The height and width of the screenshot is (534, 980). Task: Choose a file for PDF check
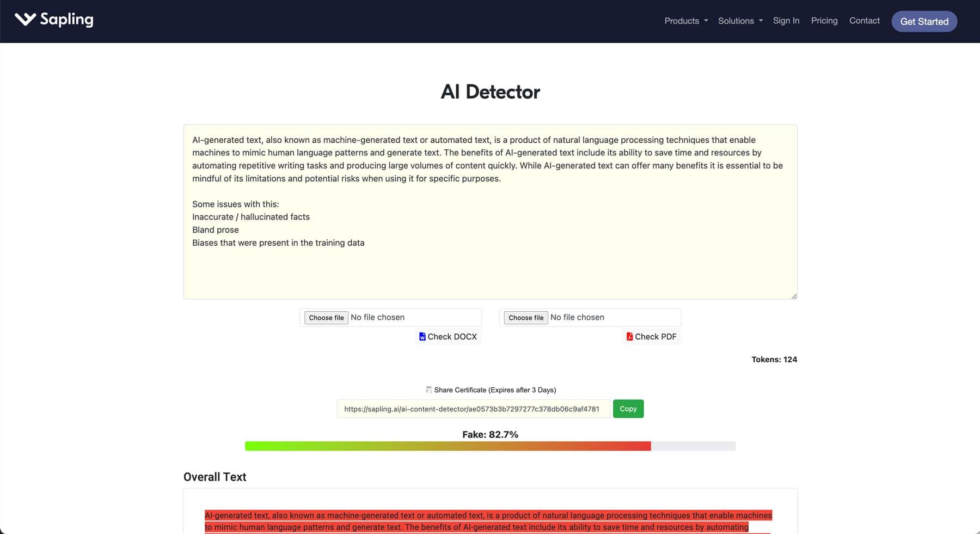point(526,318)
